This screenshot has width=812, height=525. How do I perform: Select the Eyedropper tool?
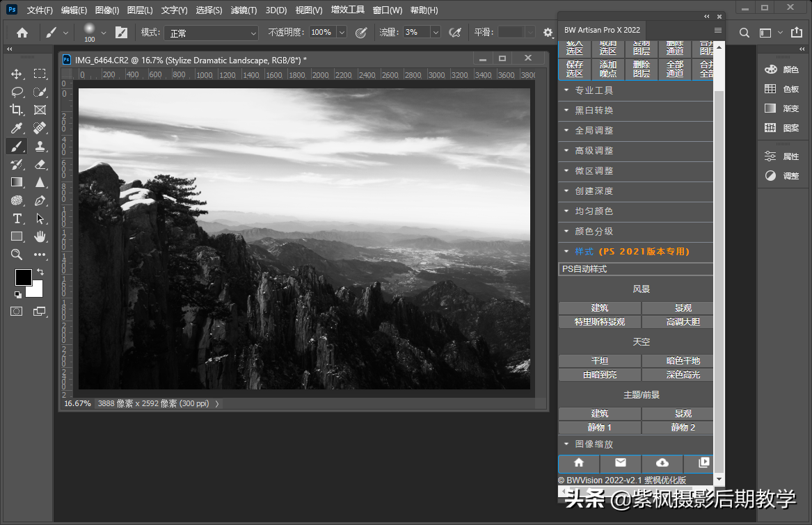[x=17, y=128]
